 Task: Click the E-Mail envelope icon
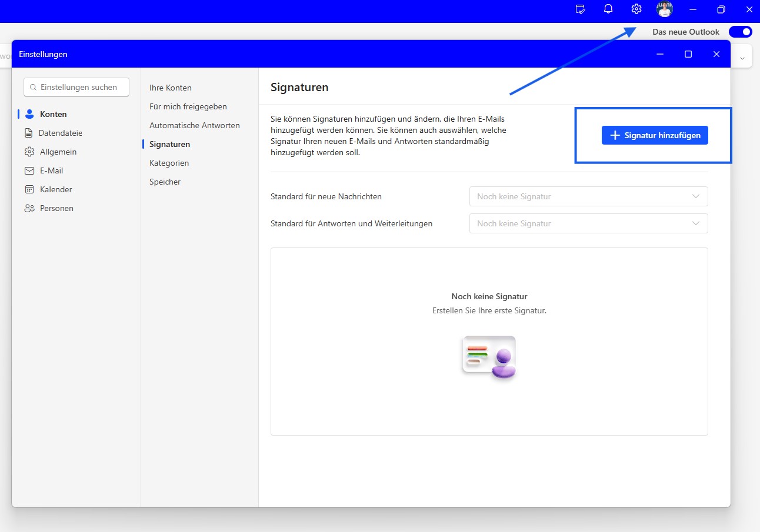tap(29, 170)
